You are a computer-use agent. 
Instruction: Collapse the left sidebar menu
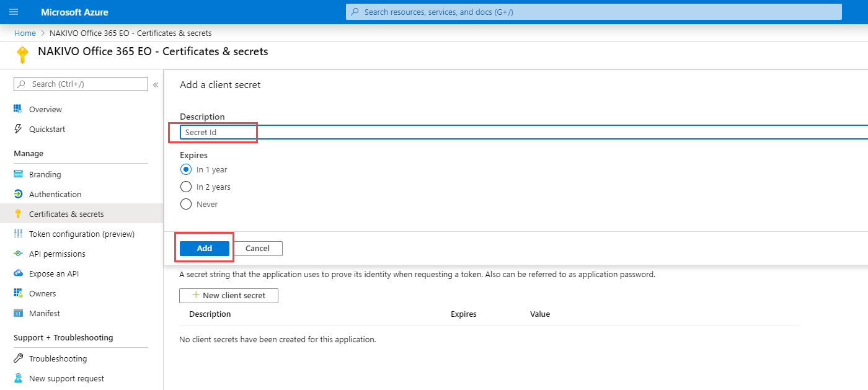pyautogui.click(x=156, y=84)
